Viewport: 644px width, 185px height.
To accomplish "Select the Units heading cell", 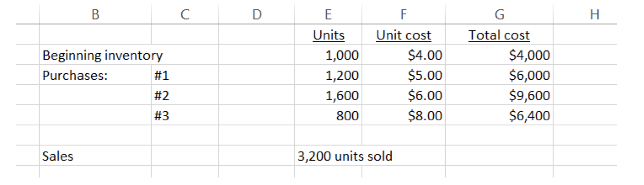I will 328,35.
